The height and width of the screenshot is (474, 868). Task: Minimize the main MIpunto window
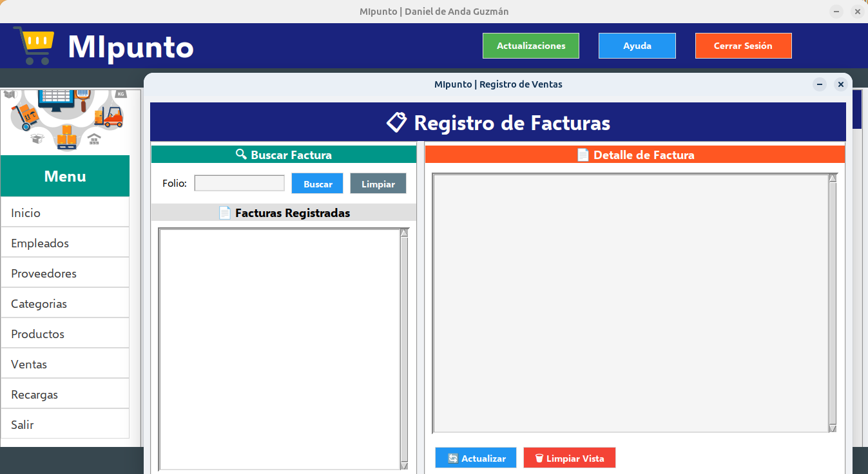tap(836, 12)
